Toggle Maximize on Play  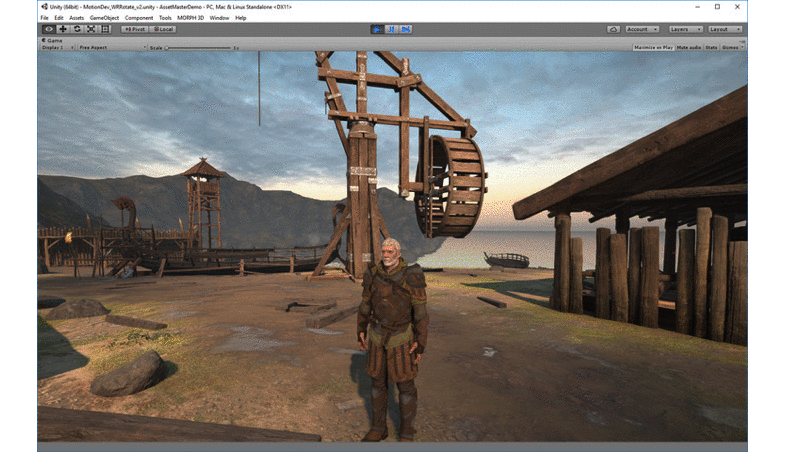pyautogui.click(x=653, y=47)
